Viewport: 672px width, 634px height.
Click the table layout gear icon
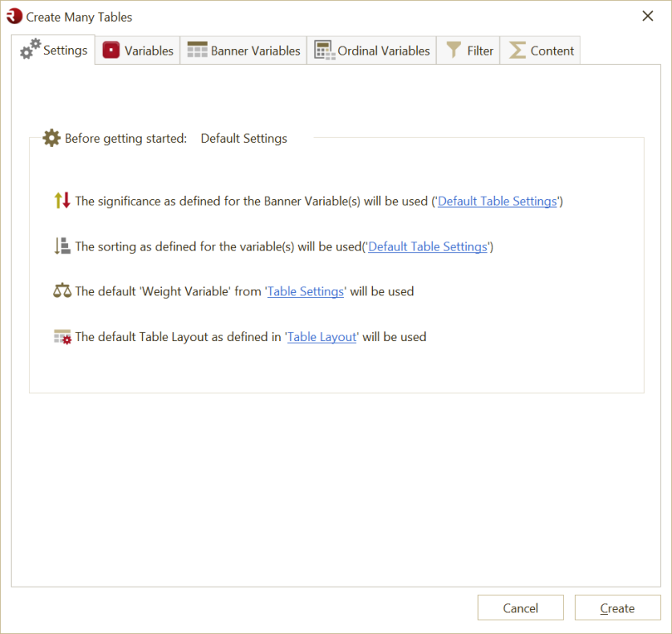(63, 337)
